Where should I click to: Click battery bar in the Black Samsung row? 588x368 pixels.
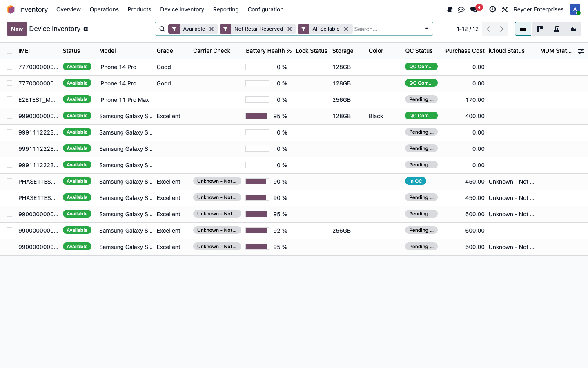pos(257,116)
